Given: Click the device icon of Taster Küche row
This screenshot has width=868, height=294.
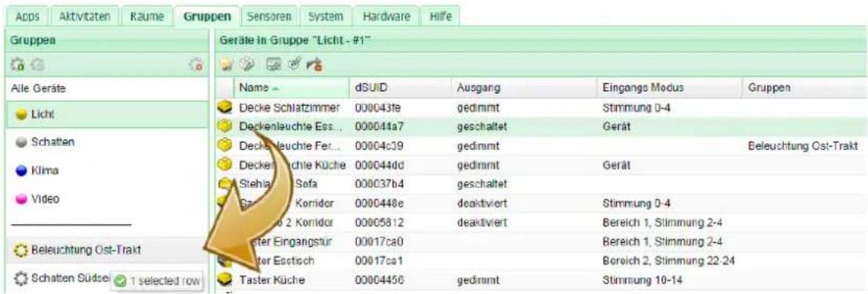Looking at the screenshot, I should [225, 280].
